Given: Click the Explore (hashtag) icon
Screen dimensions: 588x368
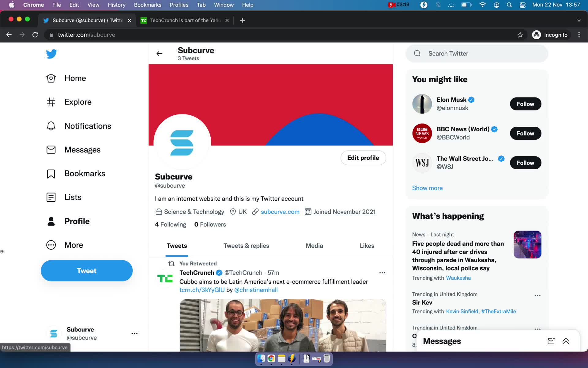Looking at the screenshot, I should (x=51, y=102).
